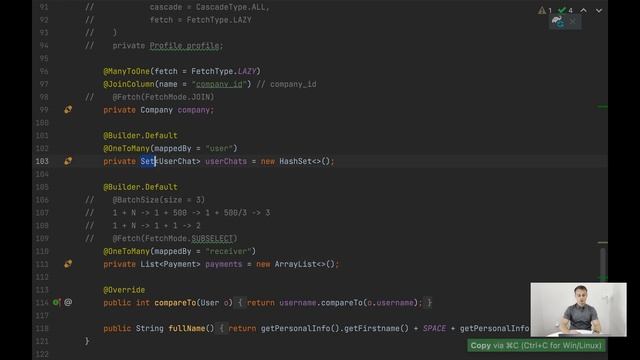The image size is (640, 360).
Task: Click the SPACE constant on line 118
Action: pyautogui.click(x=434, y=329)
